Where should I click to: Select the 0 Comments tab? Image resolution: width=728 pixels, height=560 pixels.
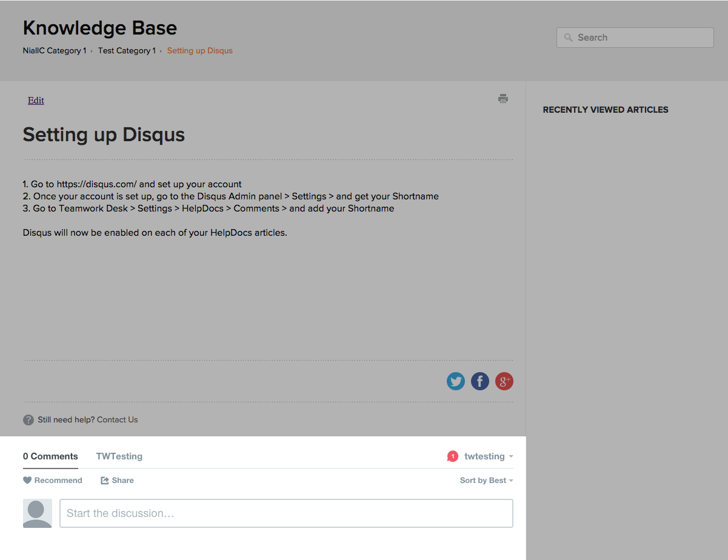point(50,456)
